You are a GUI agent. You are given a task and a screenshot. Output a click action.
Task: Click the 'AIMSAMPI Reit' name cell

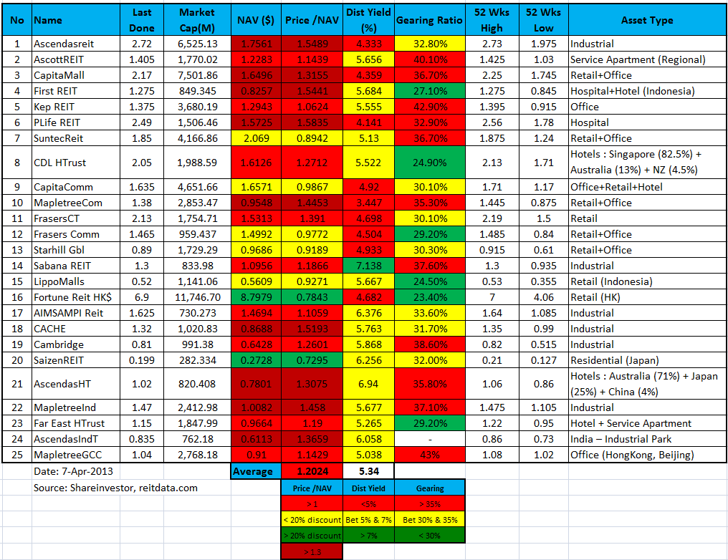(x=76, y=313)
